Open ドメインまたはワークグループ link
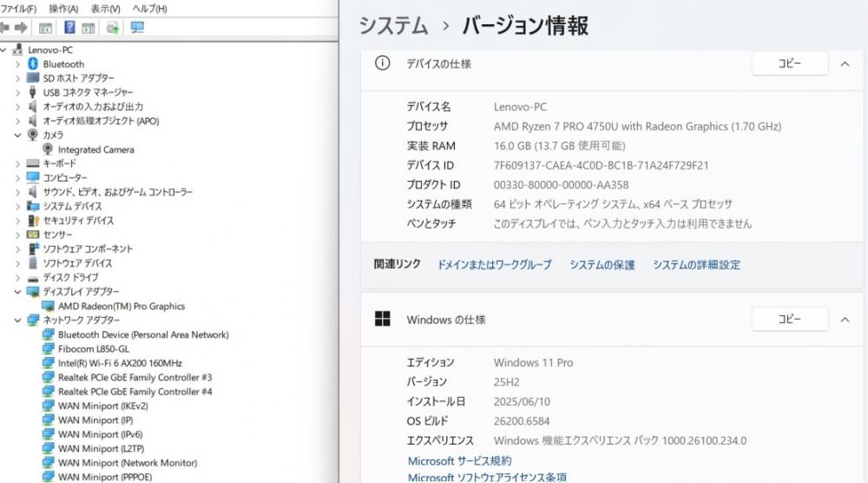The height and width of the screenshot is (483, 868). (x=495, y=265)
